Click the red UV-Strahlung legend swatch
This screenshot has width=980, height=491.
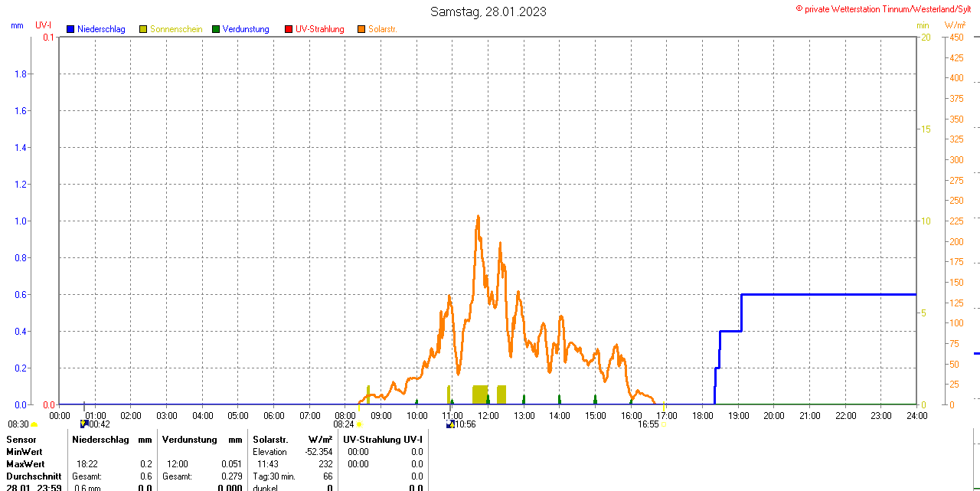289,29
